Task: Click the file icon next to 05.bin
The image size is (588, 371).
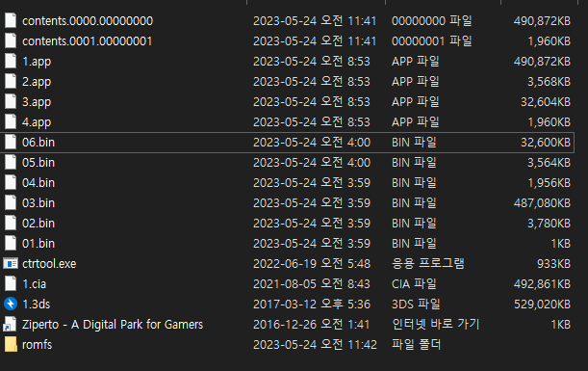Action: (x=11, y=163)
